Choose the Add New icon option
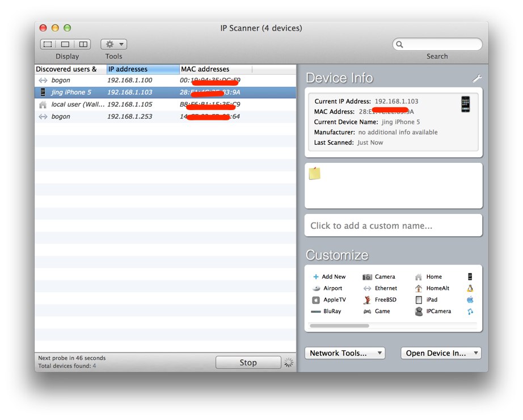 [x=329, y=277]
